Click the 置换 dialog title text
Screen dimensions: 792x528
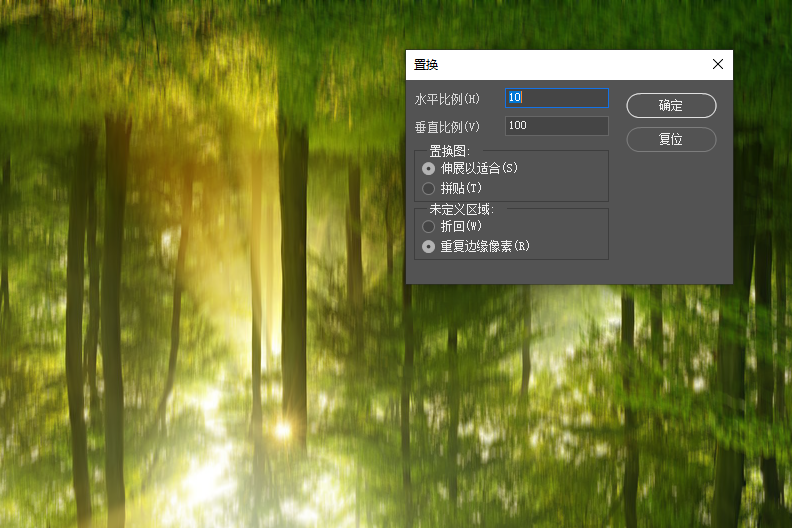[x=426, y=65]
